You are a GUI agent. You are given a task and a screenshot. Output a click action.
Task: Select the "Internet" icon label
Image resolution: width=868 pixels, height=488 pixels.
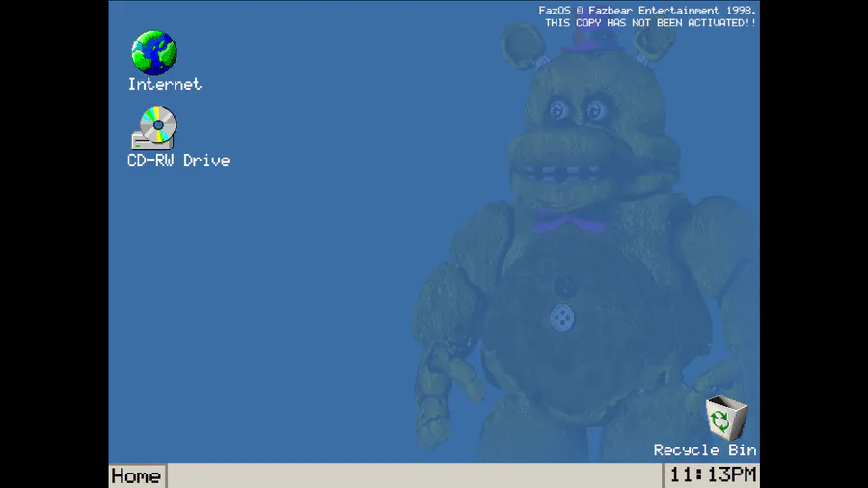164,84
